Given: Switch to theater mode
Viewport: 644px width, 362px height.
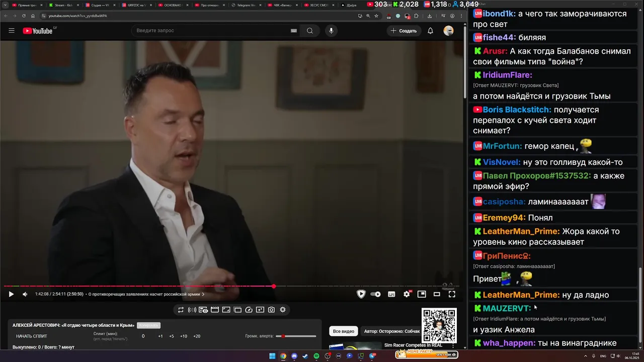Looking at the screenshot, I should coord(437,294).
